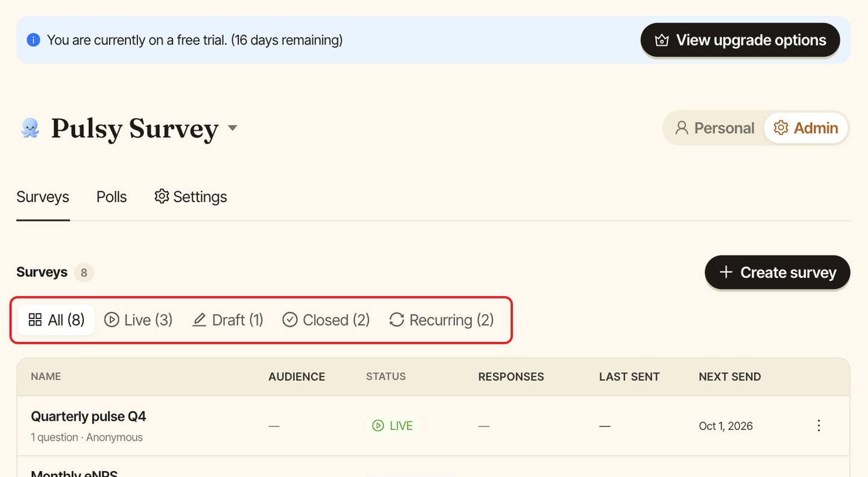
Task: Click the Create survey button
Action: pyautogui.click(x=778, y=273)
